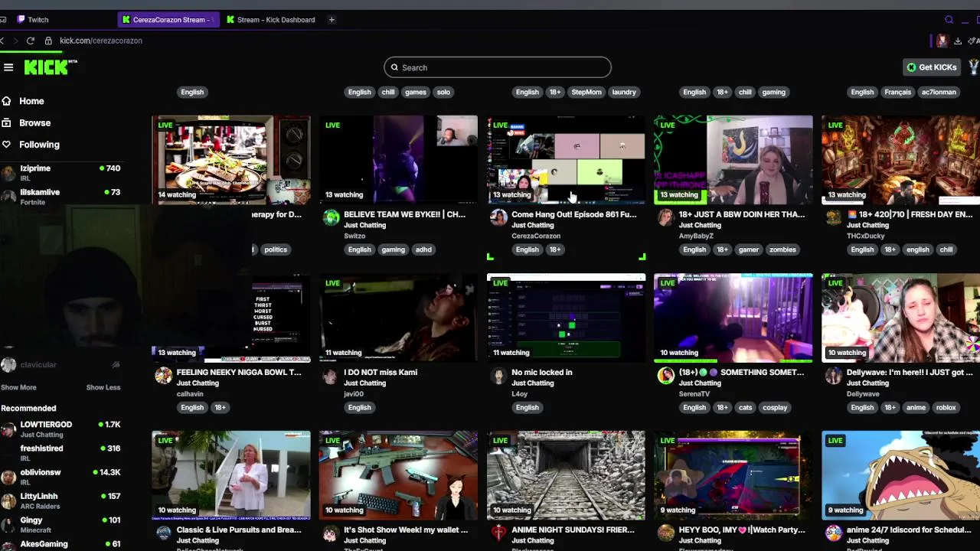980x551 pixels.
Task: Open Switzo BELIEVE TEAM stream thumbnail
Action: [x=398, y=160]
